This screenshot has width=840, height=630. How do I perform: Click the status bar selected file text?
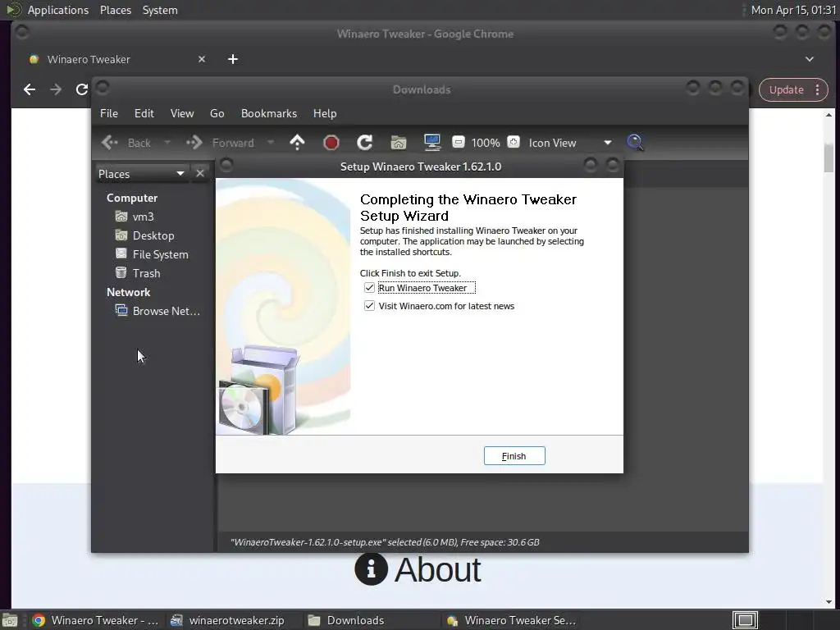[385, 542]
